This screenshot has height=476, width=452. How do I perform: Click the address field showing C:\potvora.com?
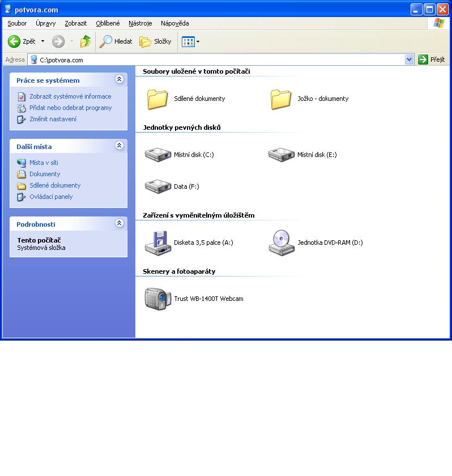221,59
